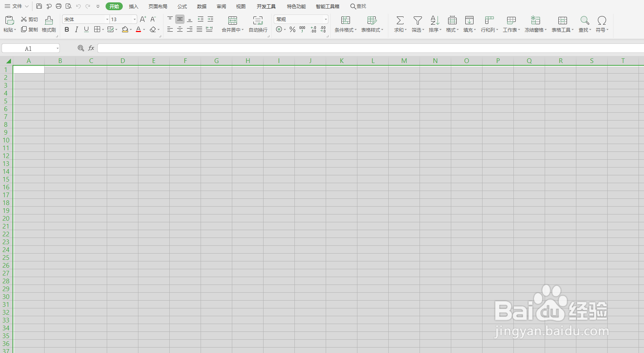Click the font color A icon
The height and width of the screenshot is (353, 644).
pyautogui.click(x=138, y=29)
